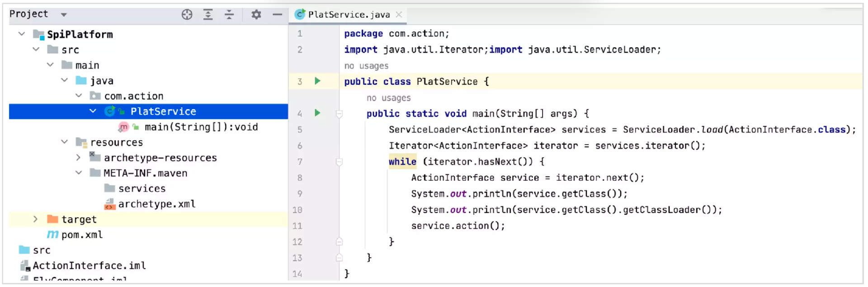
Task: Close the PlatService.java editor tab
Action: click(x=399, y=14)
